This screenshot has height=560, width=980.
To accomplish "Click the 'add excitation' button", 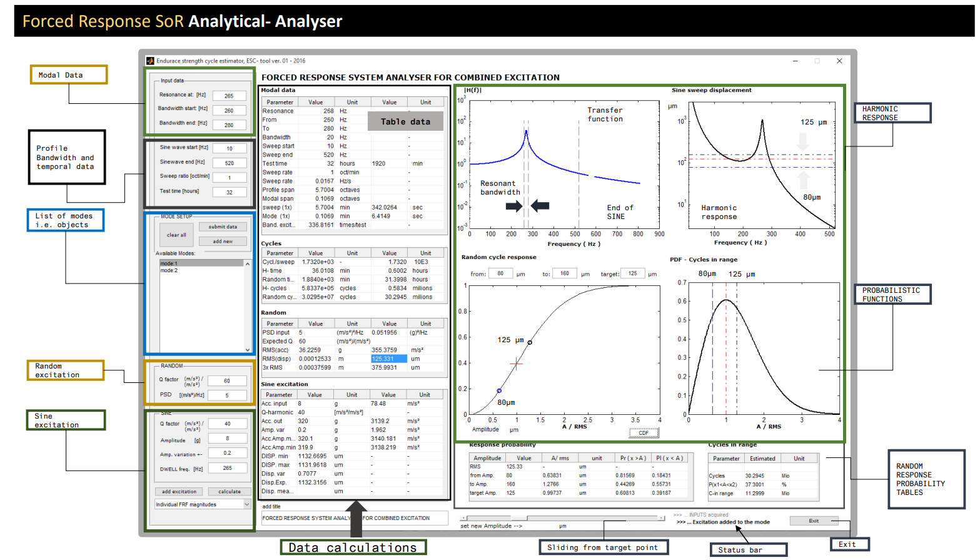I will [x=179, y=491].
